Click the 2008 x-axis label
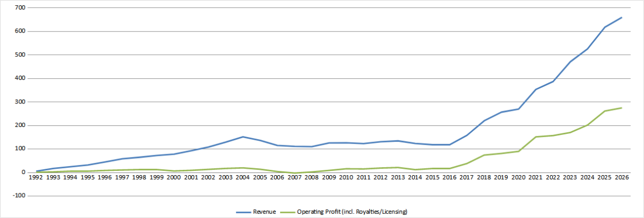 [x=312, y=178]
